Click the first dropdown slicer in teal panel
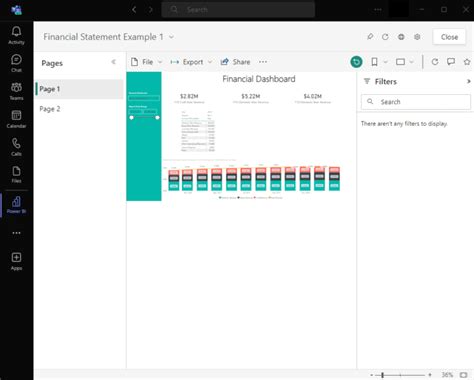This screenshot has width=474, height=380. pos(144,98)
